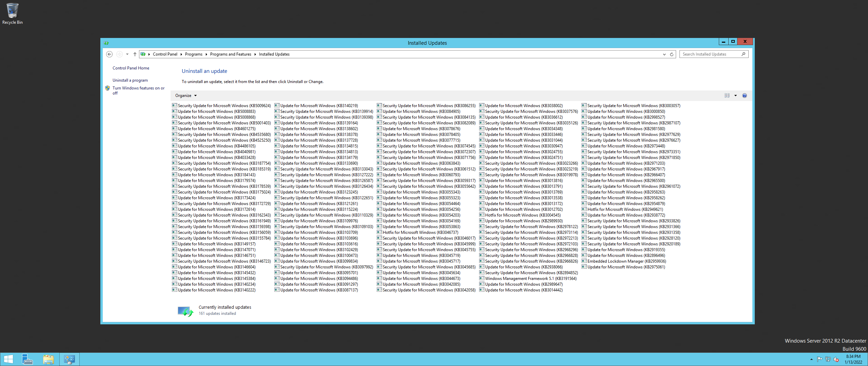Click the change view icon

pyautogui.click(x=727, y=96)
